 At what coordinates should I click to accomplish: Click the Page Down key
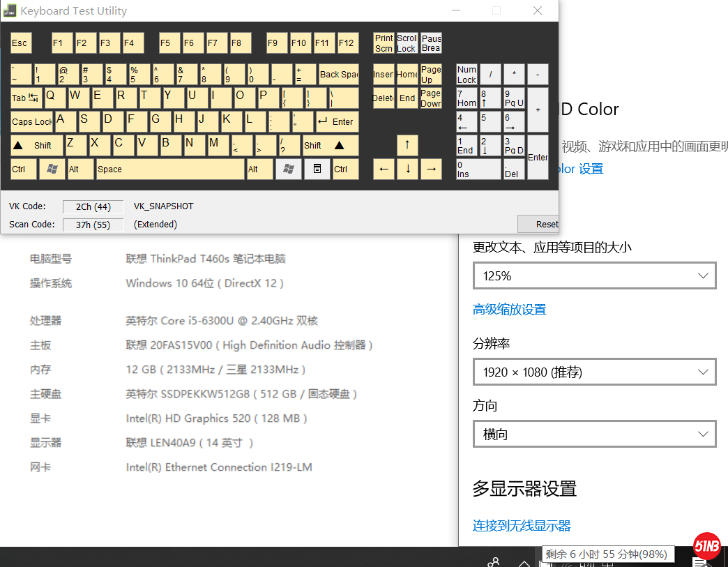[x=431, y=98]
